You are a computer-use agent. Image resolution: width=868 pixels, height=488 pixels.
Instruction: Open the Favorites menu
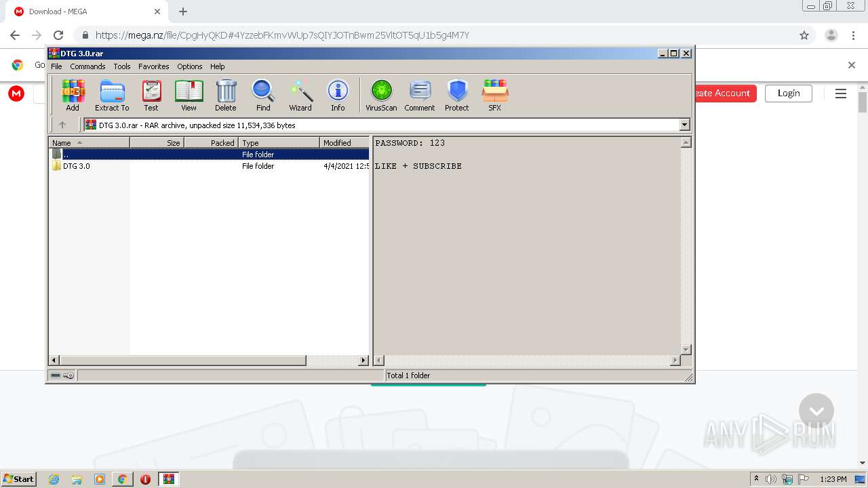coord(154,66)
